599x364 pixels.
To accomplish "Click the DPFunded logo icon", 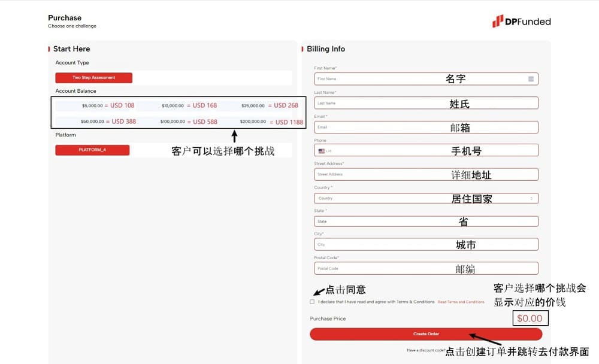I will 498,22.
